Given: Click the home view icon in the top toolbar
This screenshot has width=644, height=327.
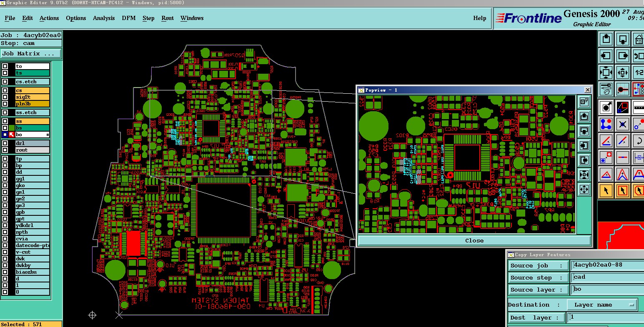Looking at the screenshot, I should pyautogui.click(x=639, y=40).
